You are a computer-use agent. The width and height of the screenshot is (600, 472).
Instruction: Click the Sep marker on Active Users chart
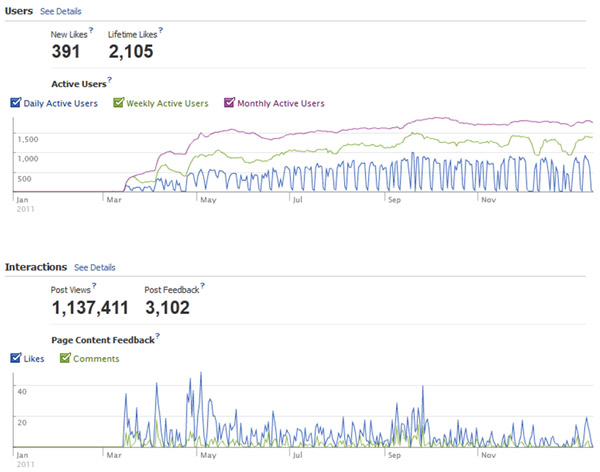point(394,199)
